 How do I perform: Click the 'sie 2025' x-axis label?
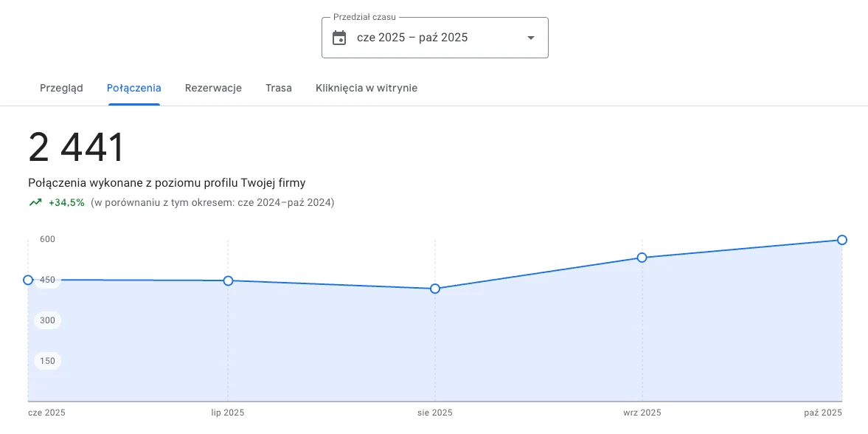435,413
